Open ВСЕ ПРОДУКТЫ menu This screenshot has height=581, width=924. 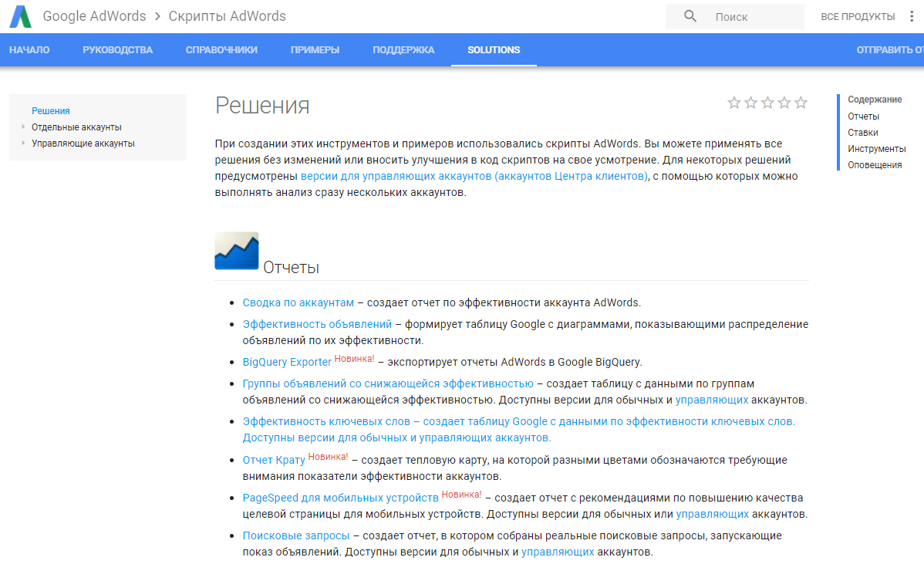[858, 16]
